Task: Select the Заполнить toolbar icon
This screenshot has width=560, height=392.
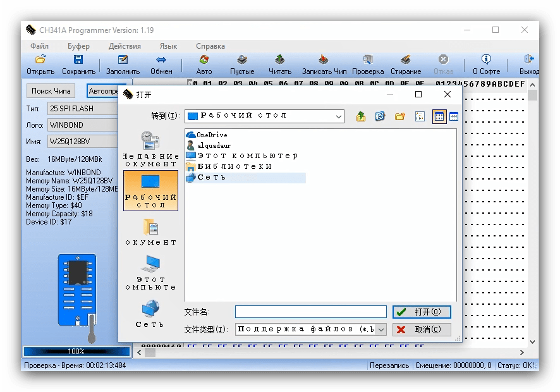Action: (x=123, y=59)
